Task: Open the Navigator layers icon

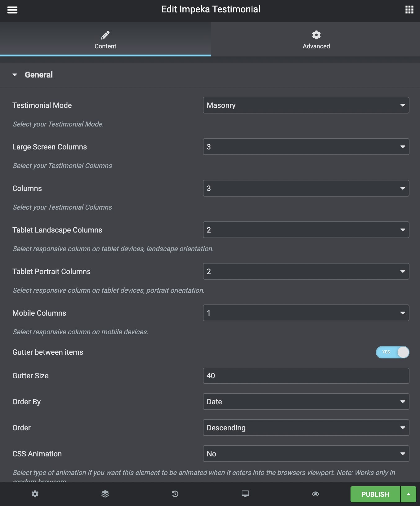Action: pos(105,494)
